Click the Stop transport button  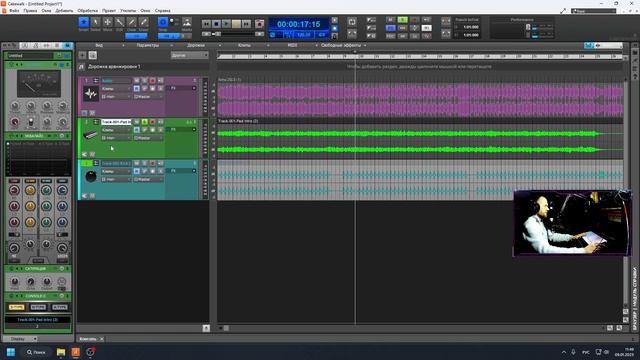point(216,24)
